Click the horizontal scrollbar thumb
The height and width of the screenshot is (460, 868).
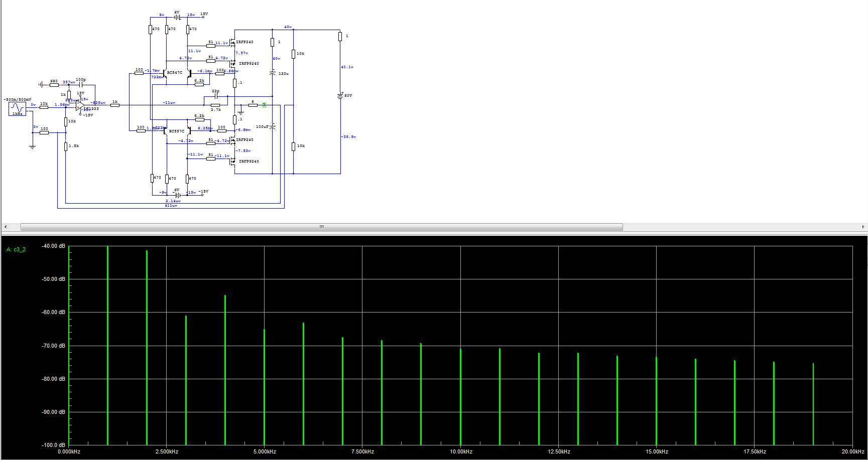coord(322,227)
